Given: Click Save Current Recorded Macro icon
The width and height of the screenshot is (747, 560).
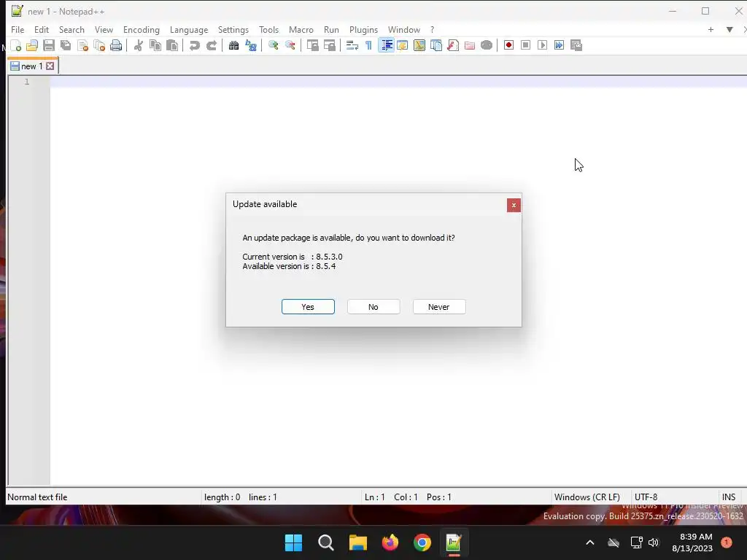Looking at the screenshot, I should click(x=576, y=45).
